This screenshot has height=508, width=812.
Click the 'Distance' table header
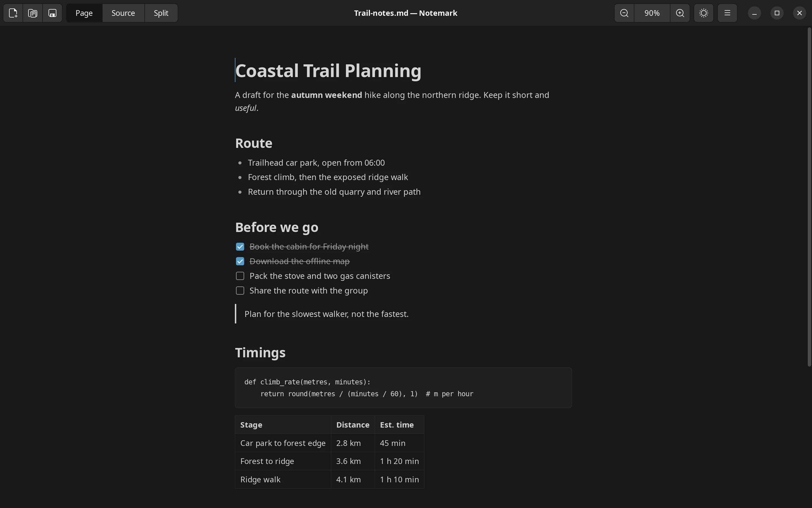353,425
